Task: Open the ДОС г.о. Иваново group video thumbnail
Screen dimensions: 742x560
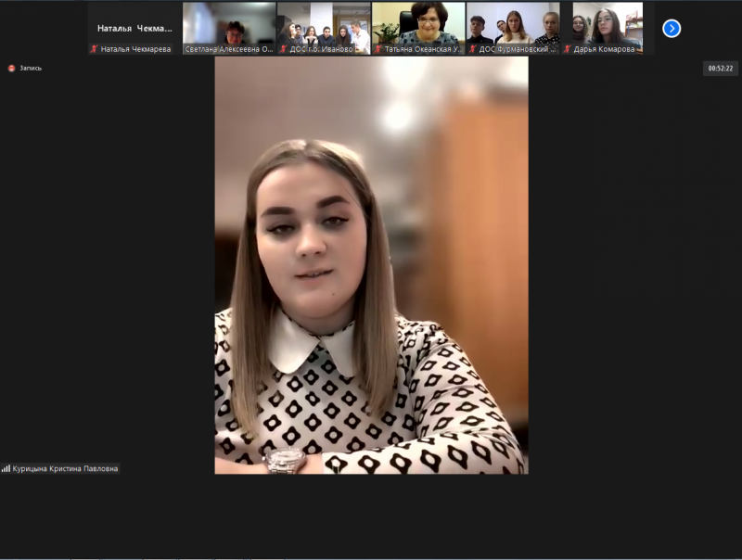Action: click(x=324, y=23)
